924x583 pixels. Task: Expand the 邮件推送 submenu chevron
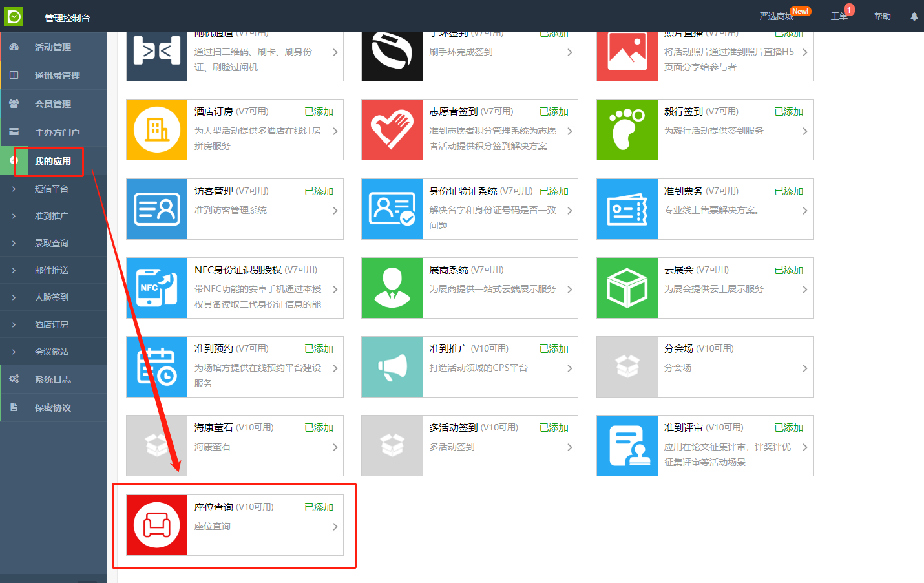pos(14,270)
